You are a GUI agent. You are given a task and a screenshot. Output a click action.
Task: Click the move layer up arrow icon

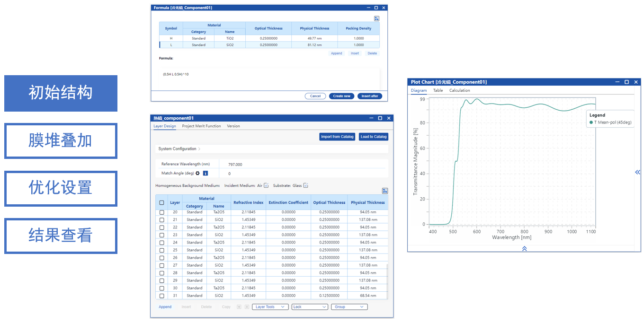239,307
